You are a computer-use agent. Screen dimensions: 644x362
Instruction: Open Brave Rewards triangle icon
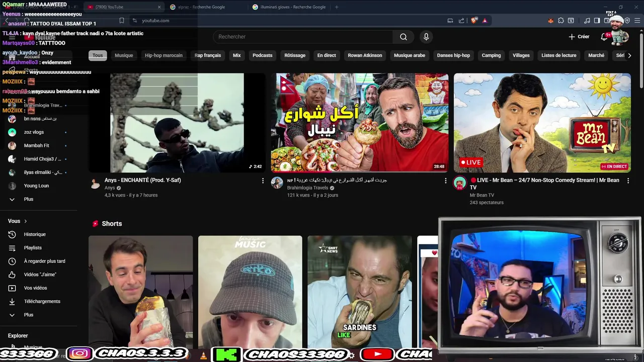pos(485,21)
